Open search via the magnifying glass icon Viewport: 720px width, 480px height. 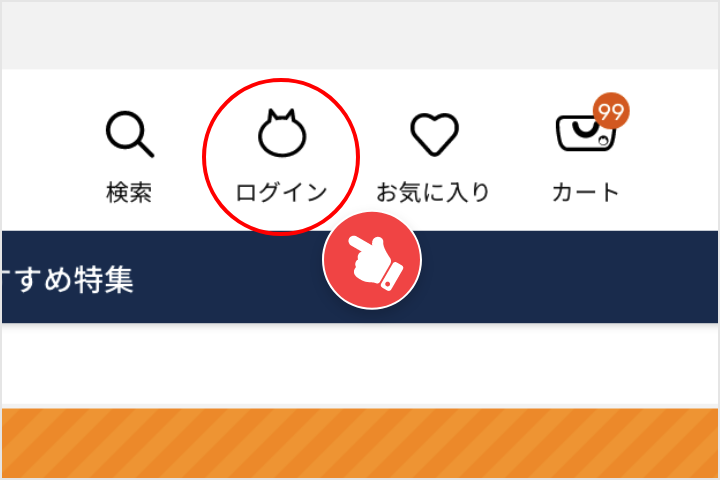point(130,134)
